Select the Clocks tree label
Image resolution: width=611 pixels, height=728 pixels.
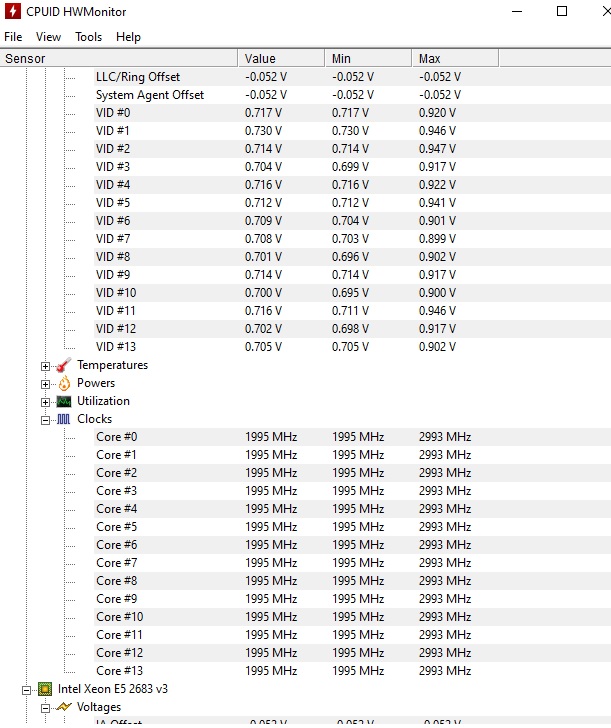click(x=94, y=419)
